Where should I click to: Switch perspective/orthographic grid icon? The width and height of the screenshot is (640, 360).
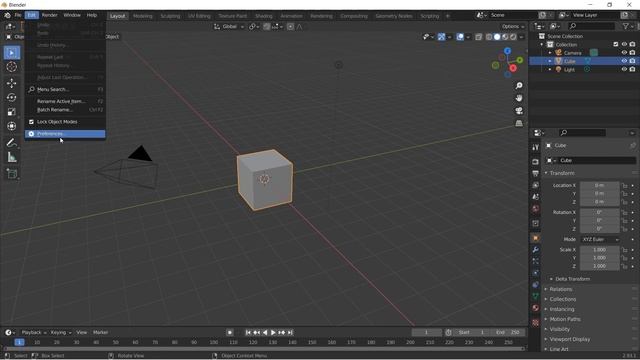(519, 123)
